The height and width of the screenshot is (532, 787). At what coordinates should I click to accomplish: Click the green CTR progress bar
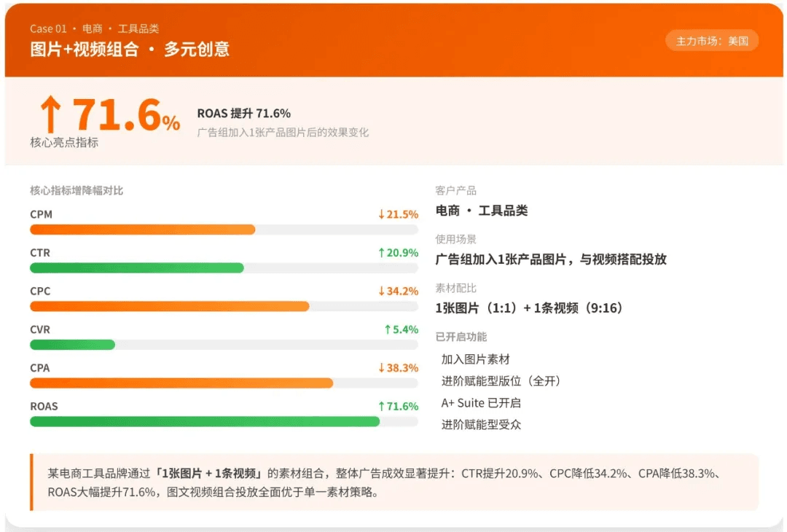(137, 268)
